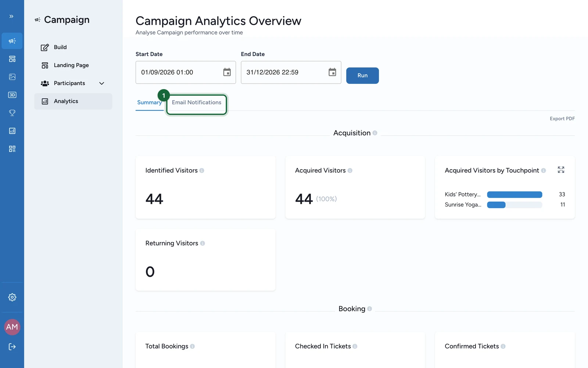Open the Landing Page menu item
The width and height of the screenshot is (588, 368).
coord(73,65)
